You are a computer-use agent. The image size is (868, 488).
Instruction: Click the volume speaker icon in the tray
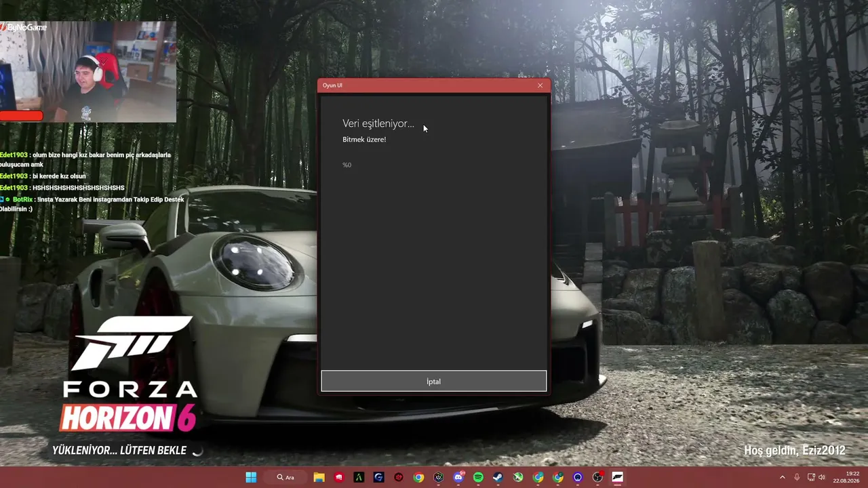coord(822,477)
